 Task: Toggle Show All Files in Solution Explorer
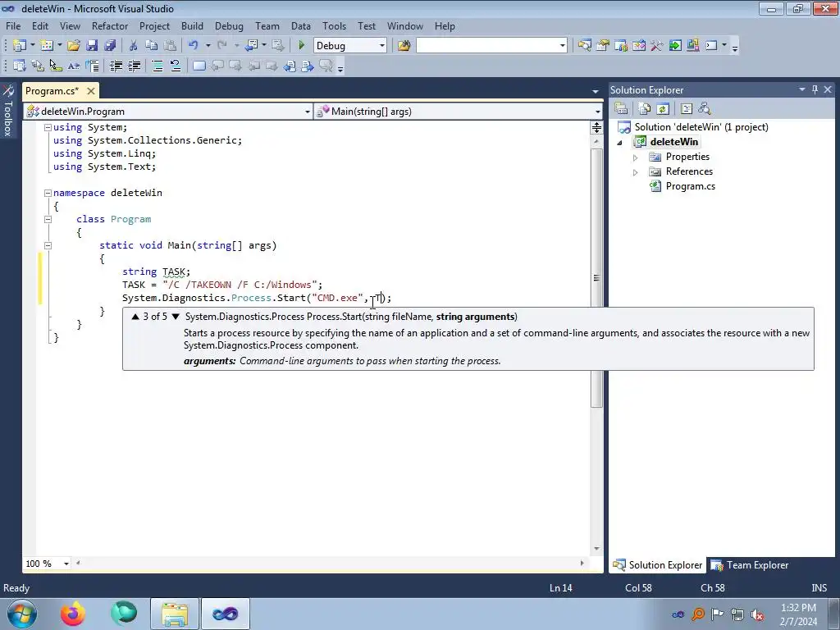645,109
